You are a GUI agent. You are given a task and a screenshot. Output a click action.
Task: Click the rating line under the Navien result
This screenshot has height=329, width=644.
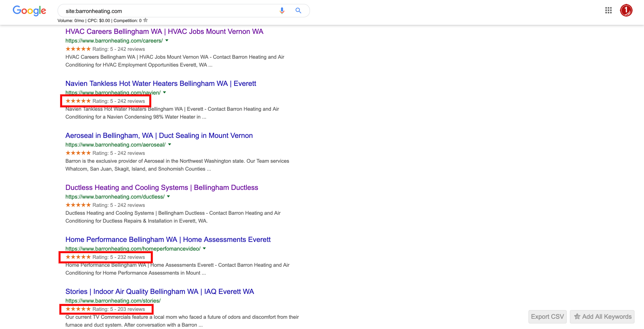105,101
